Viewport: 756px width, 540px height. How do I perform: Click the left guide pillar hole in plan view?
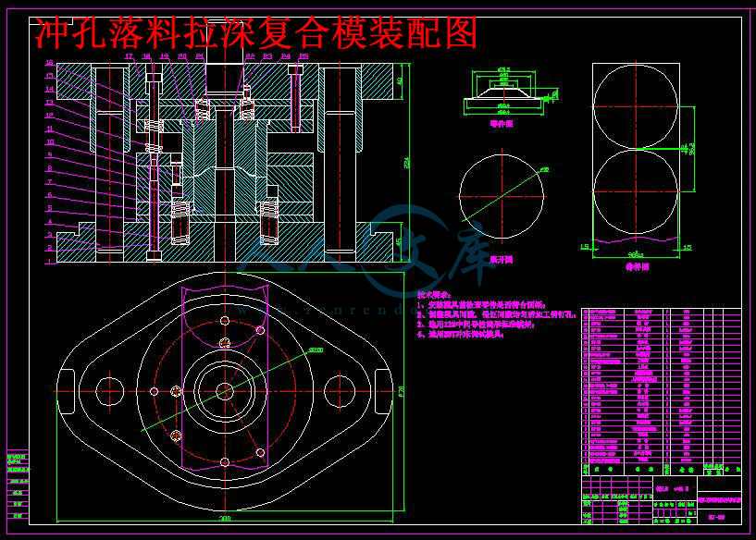[110, 391]
